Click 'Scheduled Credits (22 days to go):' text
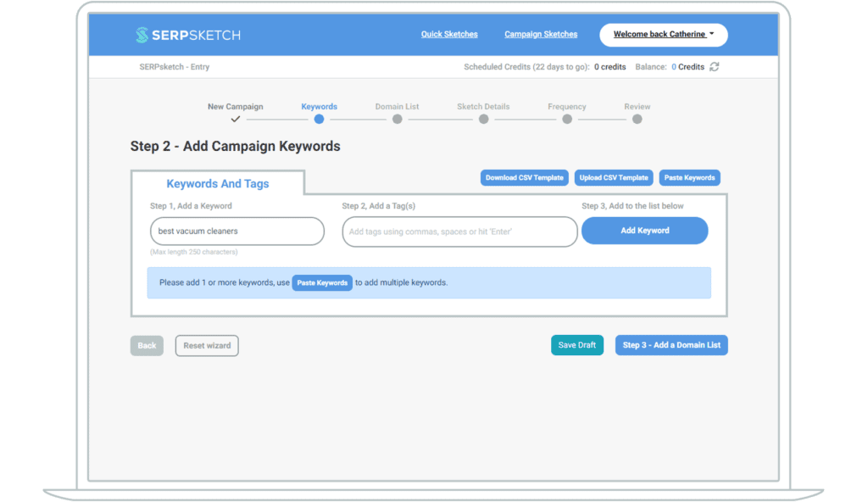The height and width of the screenshot is (502, 868). pos(526,67)
